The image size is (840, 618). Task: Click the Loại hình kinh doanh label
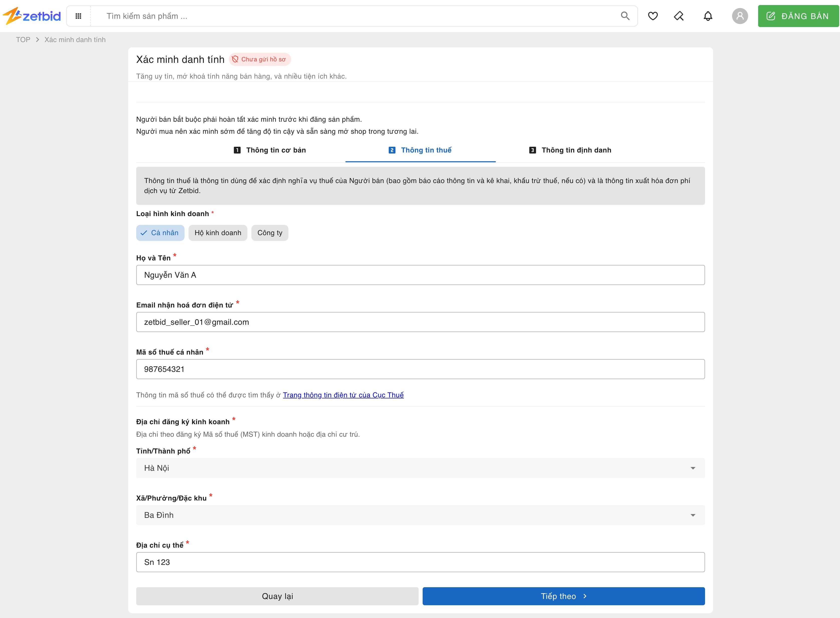point(173,214)
